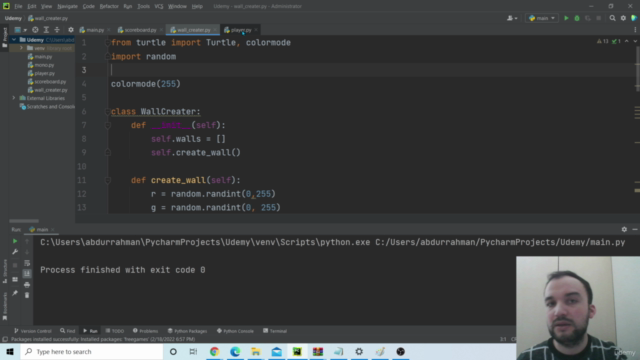
Task: Expand External Libraries node
Action: tap(14, 98)
